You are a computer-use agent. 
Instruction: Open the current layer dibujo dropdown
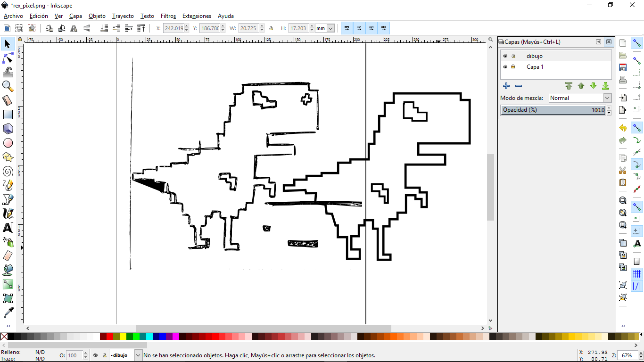point(125,355)
